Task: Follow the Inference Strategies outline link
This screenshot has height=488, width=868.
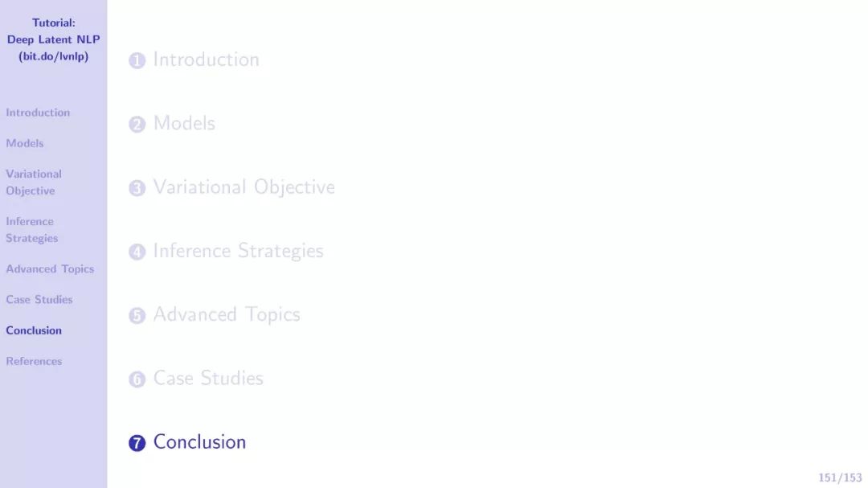Action: tap(239, 251)
